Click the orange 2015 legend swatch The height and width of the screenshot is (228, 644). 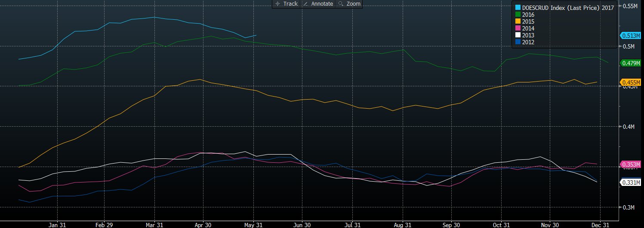coord(518,21)
